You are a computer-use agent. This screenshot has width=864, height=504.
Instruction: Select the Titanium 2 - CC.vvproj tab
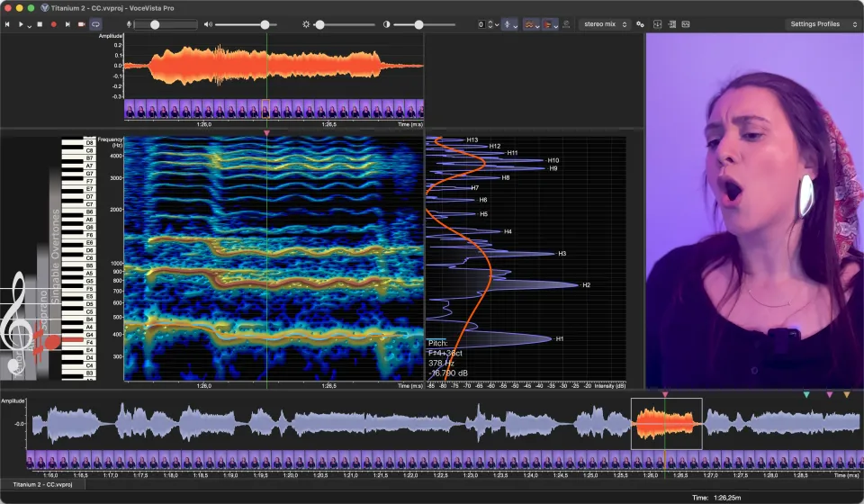click(42, 485)
